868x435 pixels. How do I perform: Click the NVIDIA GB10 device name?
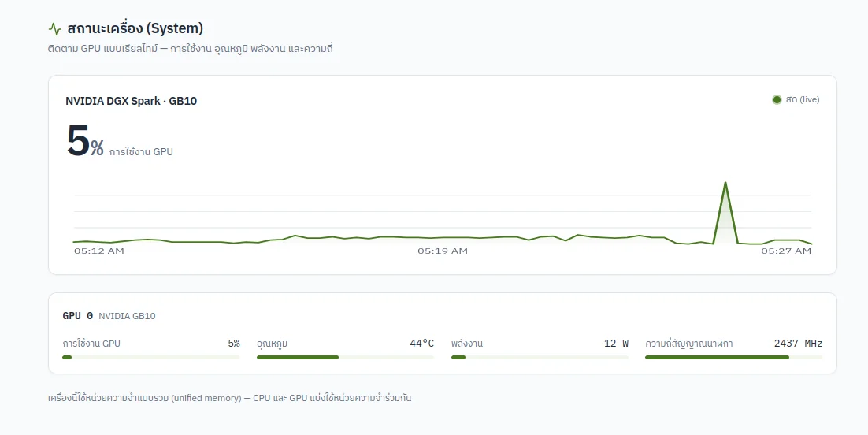(x=127, y=316)
